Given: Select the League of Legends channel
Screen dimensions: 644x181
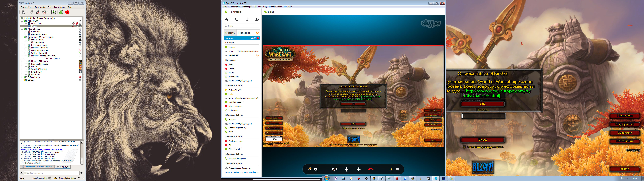Looking at the screenshot, I should tap(39, 64).
